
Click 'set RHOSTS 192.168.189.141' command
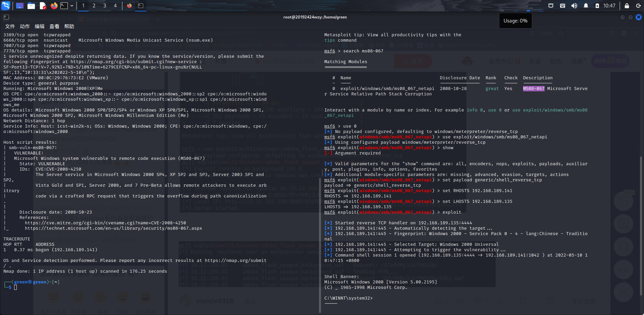477,191
